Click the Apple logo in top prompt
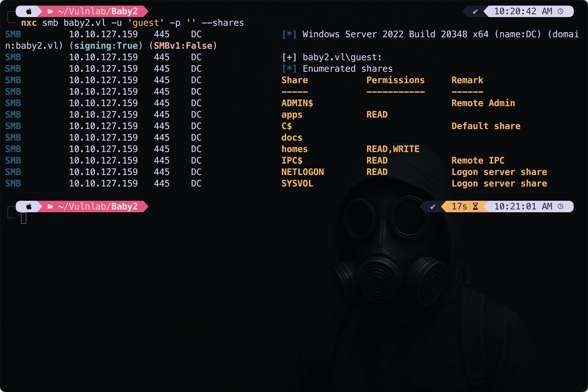The width and height of the screenshot is (588, 392). point(29,11)
